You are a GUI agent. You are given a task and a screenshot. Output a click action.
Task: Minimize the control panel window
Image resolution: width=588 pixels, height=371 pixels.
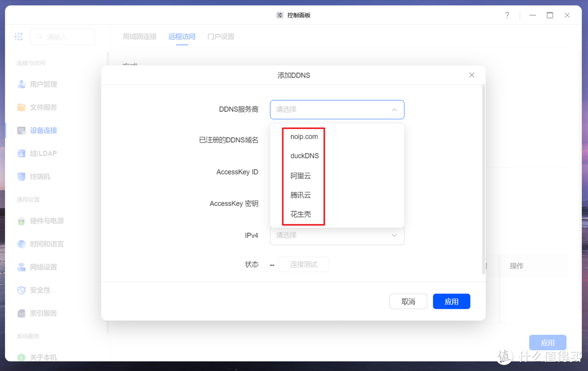532,15
